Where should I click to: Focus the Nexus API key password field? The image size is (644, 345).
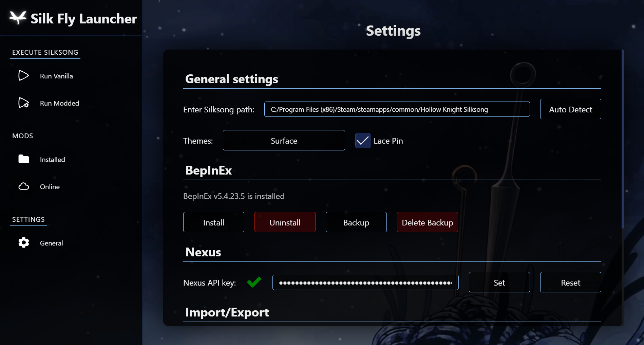pos(365,283)
